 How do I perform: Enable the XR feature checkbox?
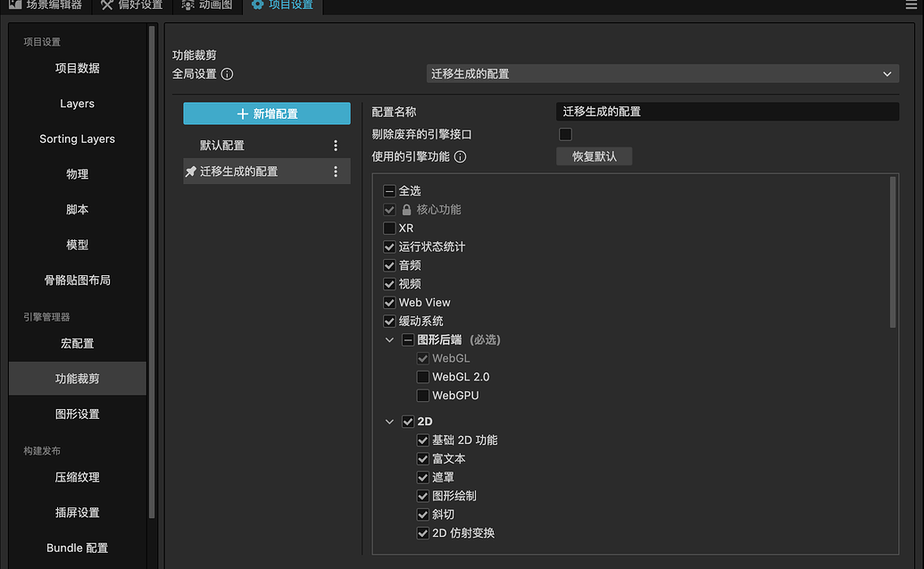pos(388,228)
